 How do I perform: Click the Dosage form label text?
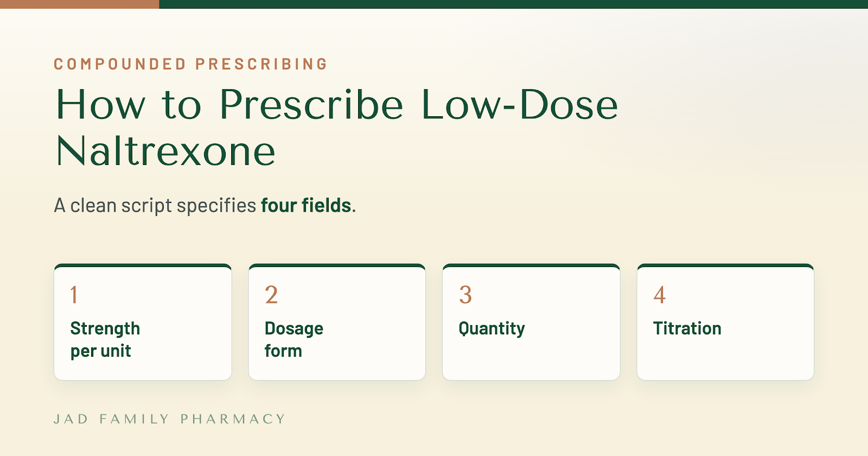pos(294,340)
